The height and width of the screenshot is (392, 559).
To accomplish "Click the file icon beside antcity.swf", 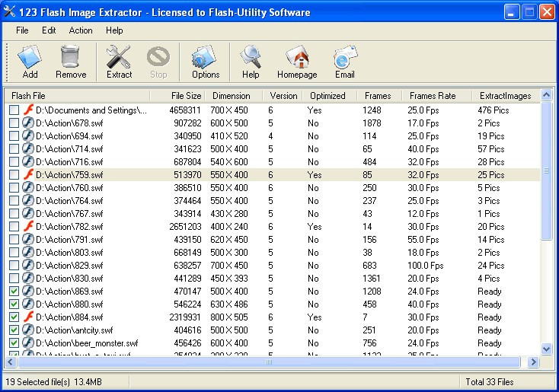I will pos(28,330).
